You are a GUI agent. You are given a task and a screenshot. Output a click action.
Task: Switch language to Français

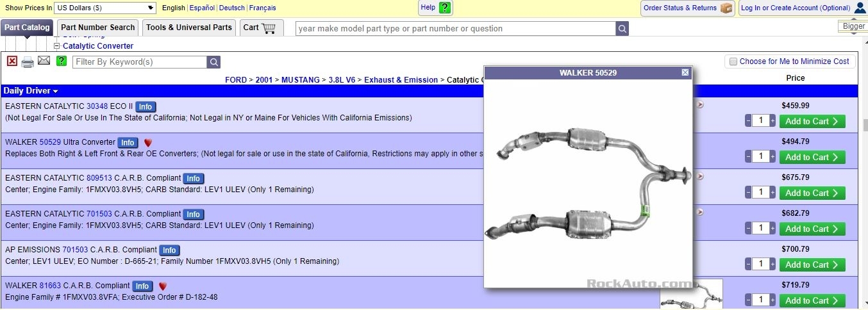pyautogui.click(x=263, y=8)
